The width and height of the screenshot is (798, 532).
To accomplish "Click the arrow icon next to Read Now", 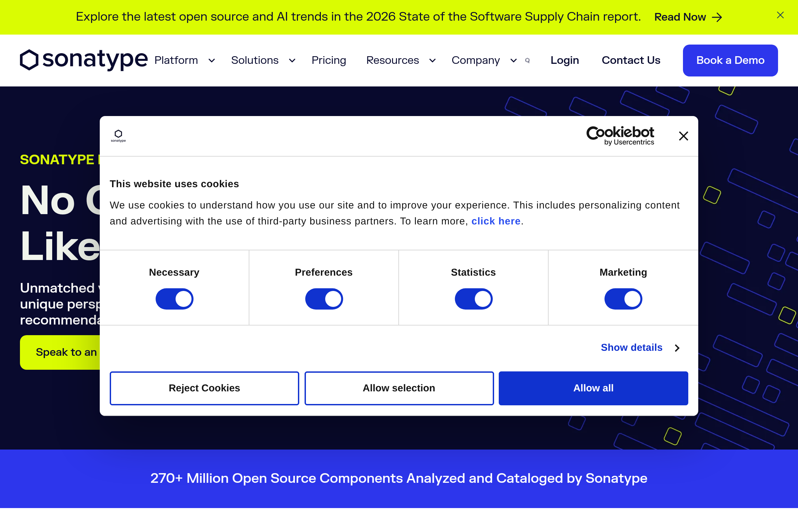I will click(x=717, y=17).
